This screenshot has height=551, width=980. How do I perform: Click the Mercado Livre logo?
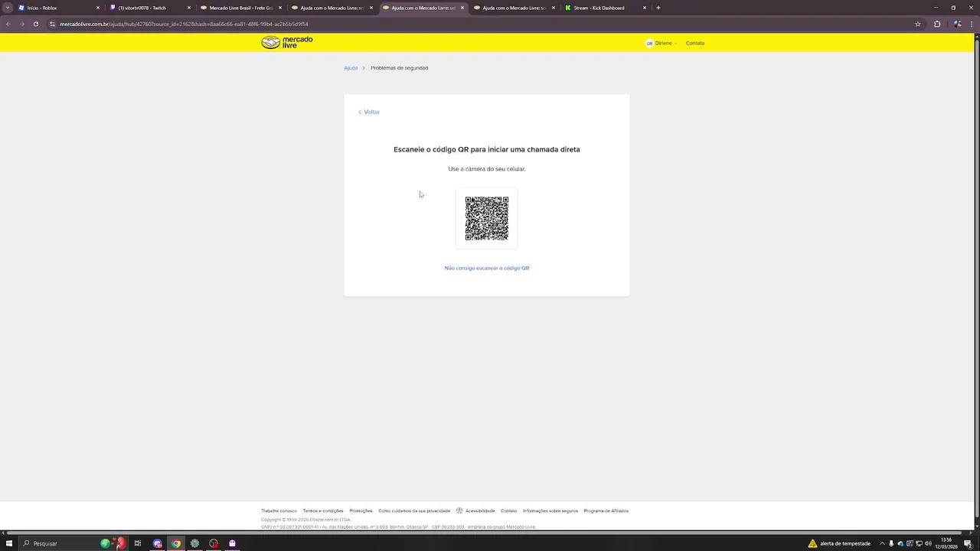286,42
